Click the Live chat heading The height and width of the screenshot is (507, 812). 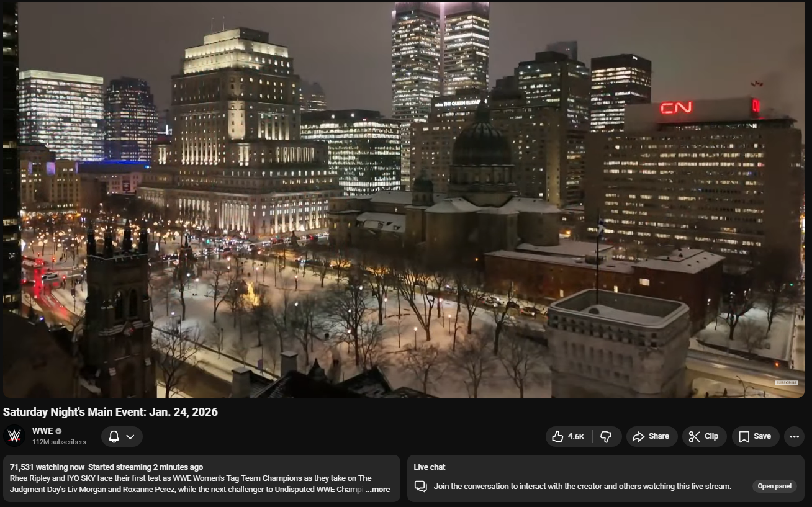[x=430, y=467]
